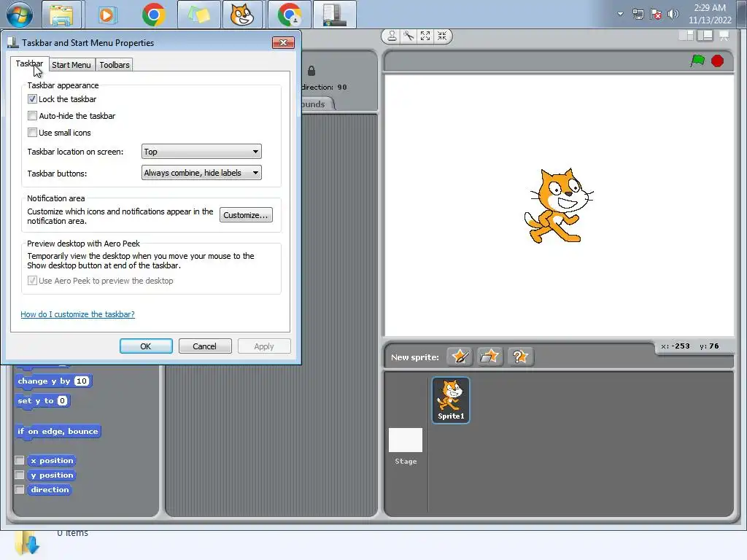Viewport: 747px width, 560px height.
Task: Select the Duplicate stamp tool in Scratch
Action: point(392,36)
